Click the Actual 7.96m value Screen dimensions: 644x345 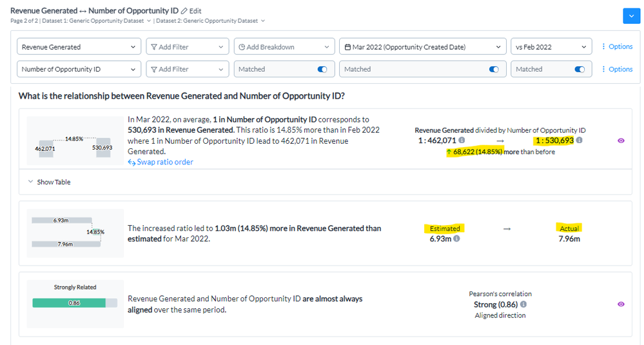pos(569,239)
